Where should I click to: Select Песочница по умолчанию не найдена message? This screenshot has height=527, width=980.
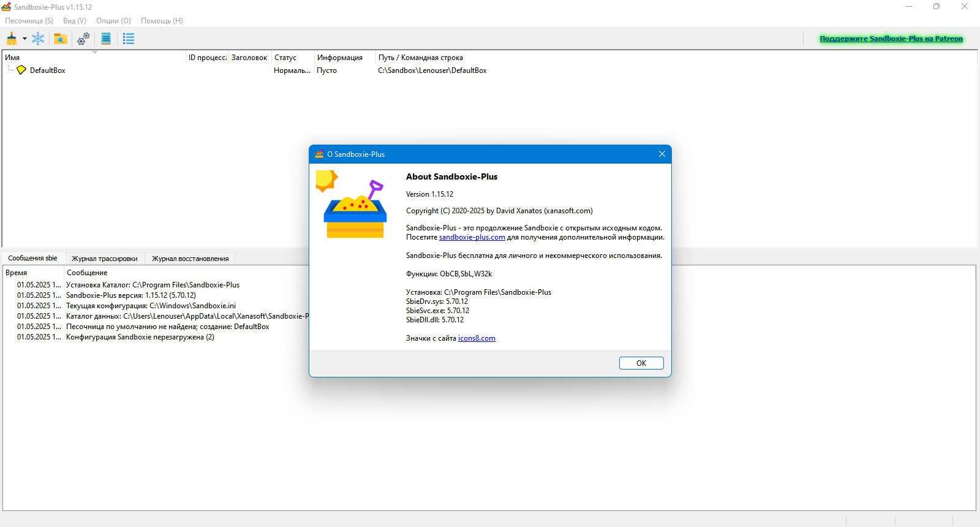168,327
